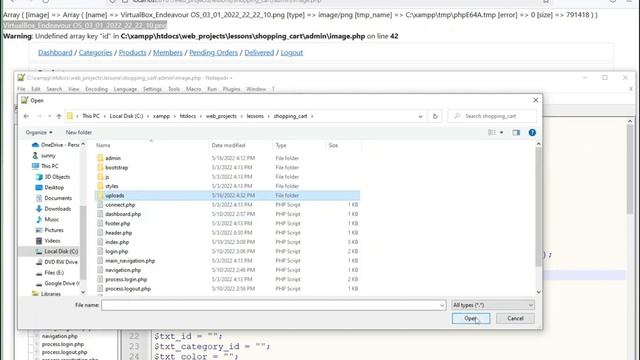
Task: Open the styles folder
Action: pyautogui.click(x=111, y=186)
